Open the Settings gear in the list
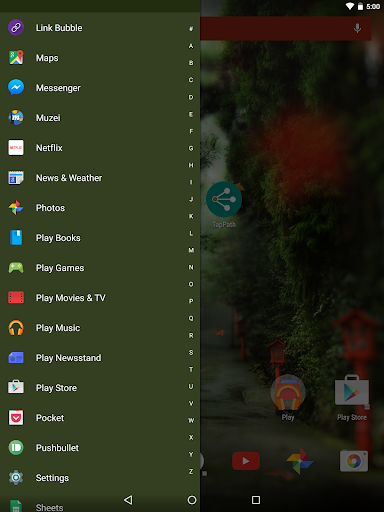 16,478
